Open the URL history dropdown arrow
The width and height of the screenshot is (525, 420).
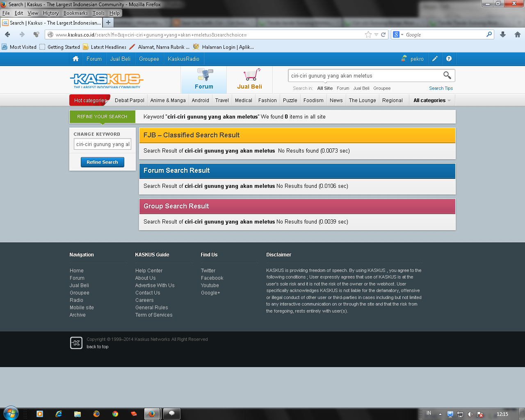[x=376, y=35]
